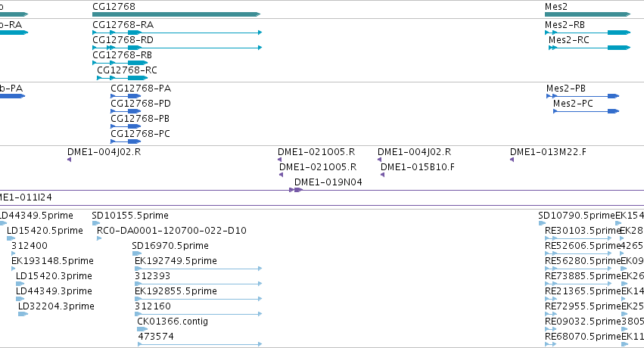Click the SD16970.5prime EST glyph
The image size is (644, 348).
coord(137,253)
